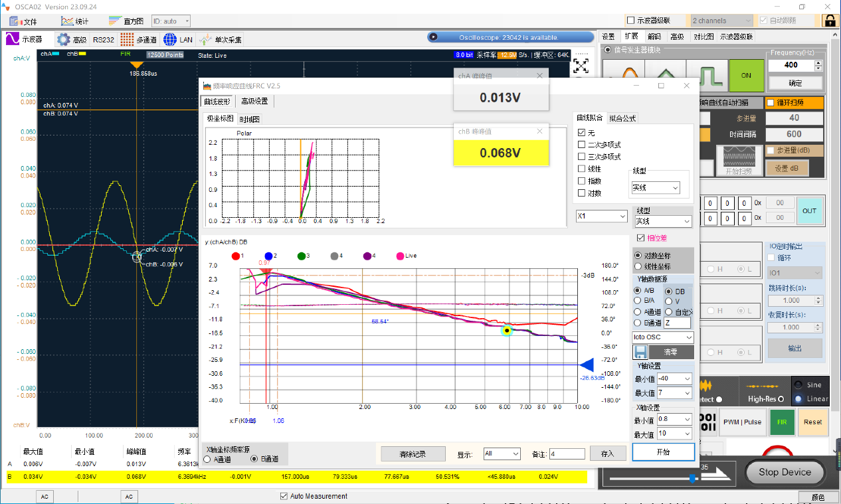Move the blue slider handle near Stop Device
The width and height of the screenshot is (841, 504).
[x=693, y=477]
